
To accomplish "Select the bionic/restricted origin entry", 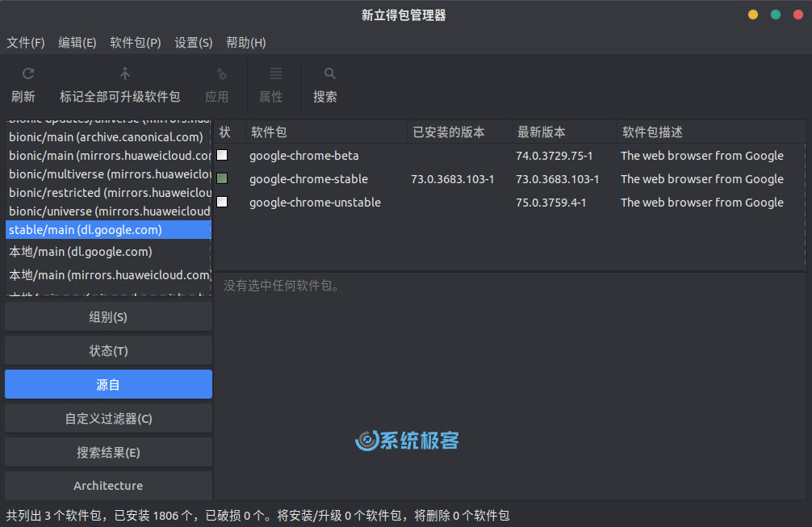I will (x=107, y=193).
